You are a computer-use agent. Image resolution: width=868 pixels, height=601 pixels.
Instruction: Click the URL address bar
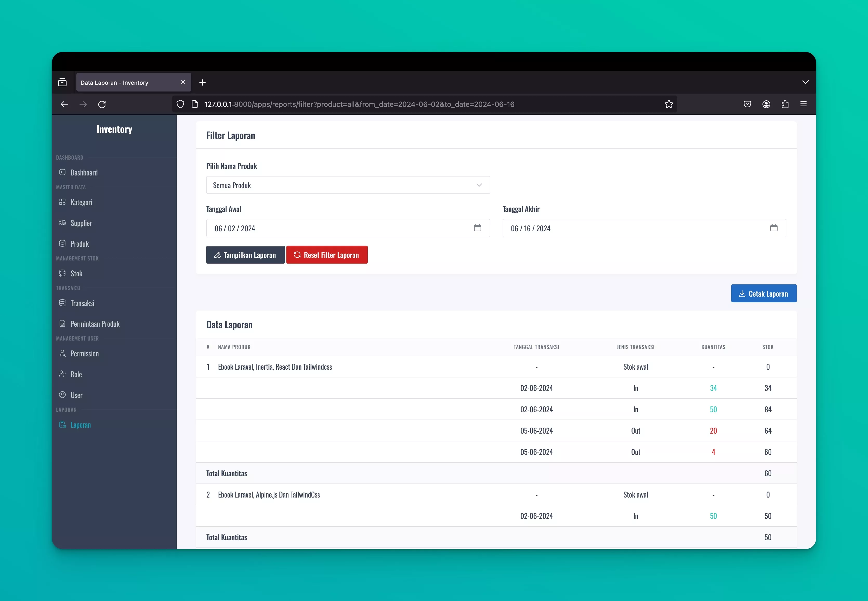click(425, 104)
